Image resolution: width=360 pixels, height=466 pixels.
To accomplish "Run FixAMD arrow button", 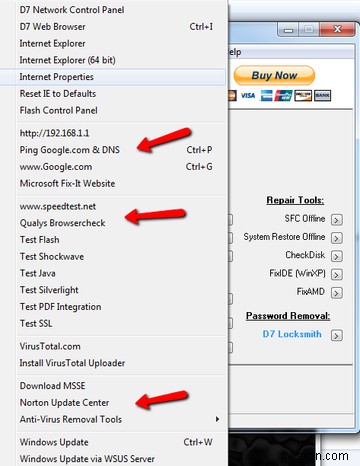I will pyautogui.click(x=337, y=293).
